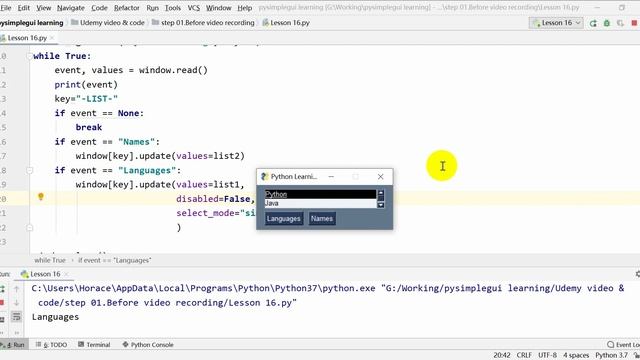The height and width of the screenshot is (360, 640).
Task: Open the Event Log
Action: [x=623, y=345]
